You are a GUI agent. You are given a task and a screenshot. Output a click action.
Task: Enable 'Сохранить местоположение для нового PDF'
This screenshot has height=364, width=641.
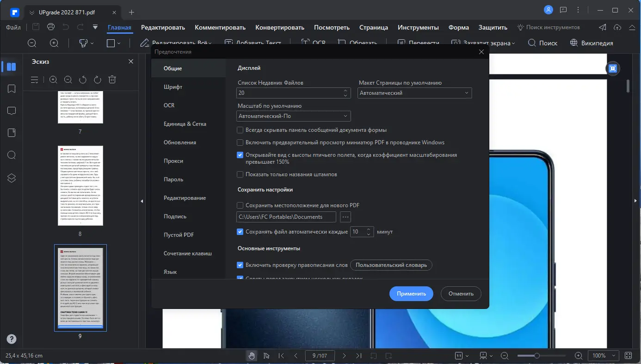tap(240, 205)
